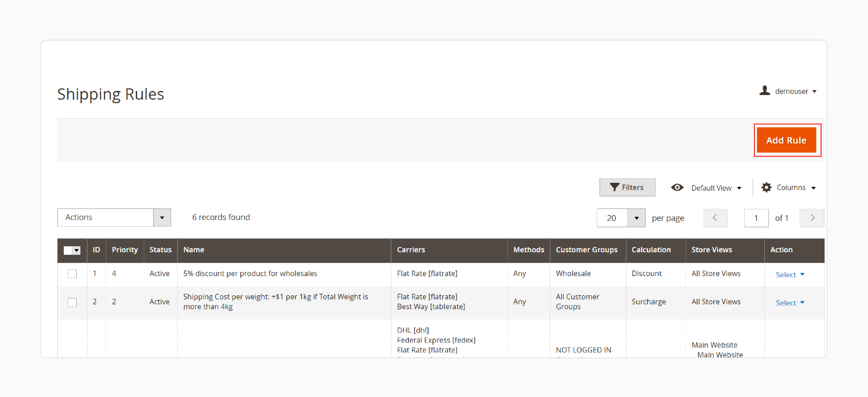Go to the previous page arrow

point(715,218)
